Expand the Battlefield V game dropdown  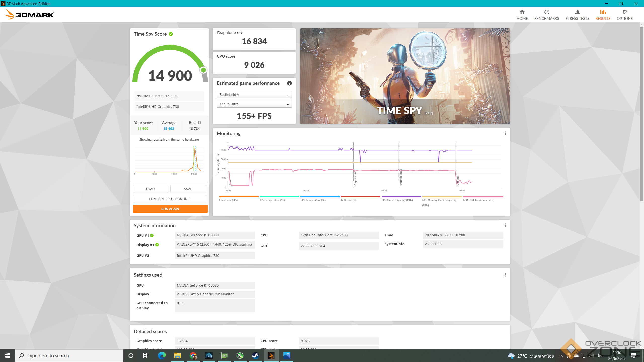point(254,95)
